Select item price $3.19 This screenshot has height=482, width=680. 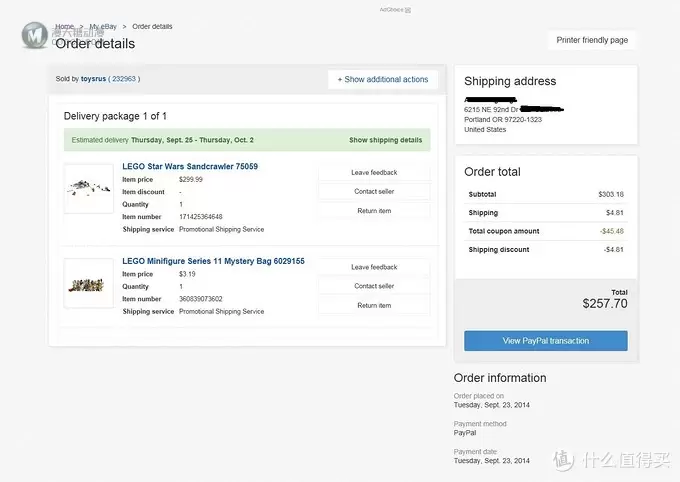click(x=187, y=274)
